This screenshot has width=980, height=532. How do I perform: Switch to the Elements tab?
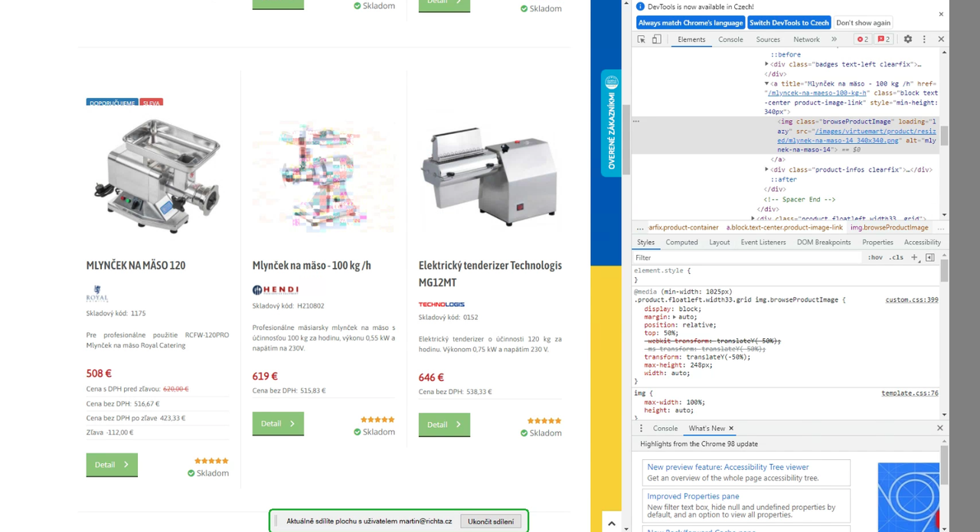coord(691,39)
